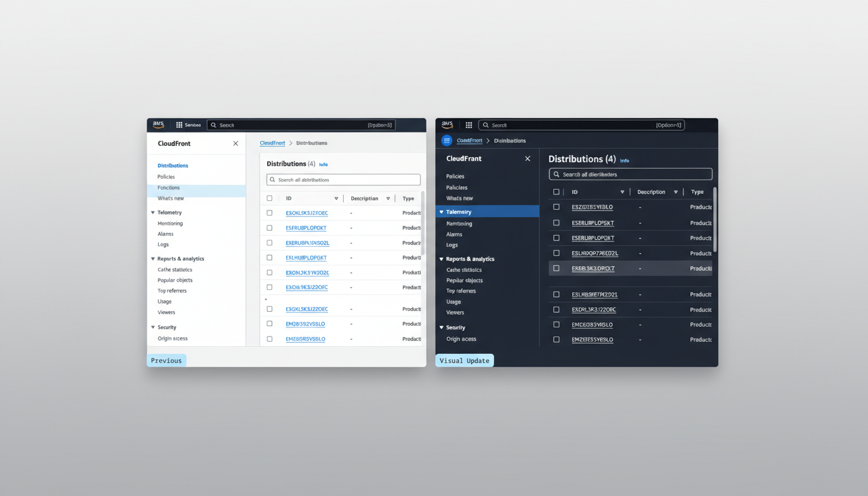Viewport: 868px width, 496px height.
Task: Collapse the Security section in dark sidebar
Action: (441, 327)
